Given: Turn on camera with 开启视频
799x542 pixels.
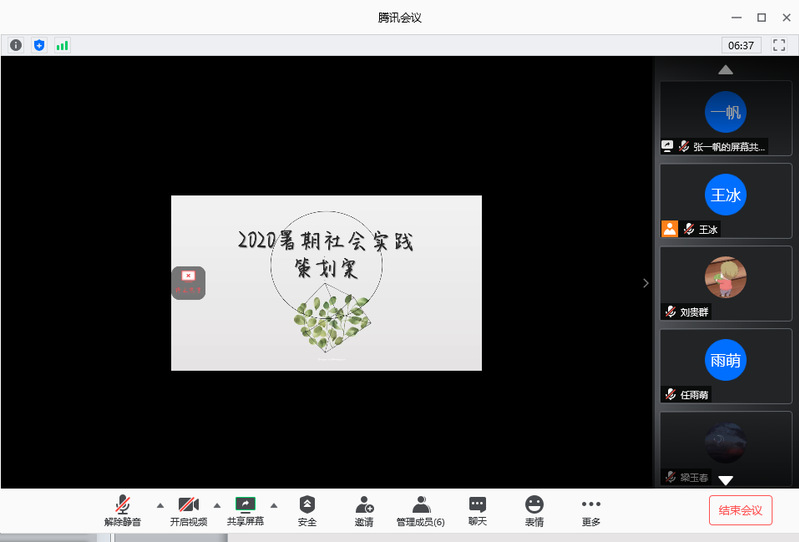Looking at the screenshot, I should [188, 511].
